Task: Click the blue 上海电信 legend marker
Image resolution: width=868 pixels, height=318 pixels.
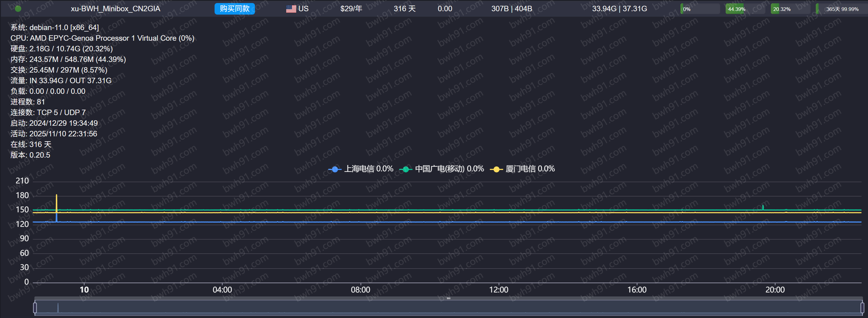Action: click(334, 169)
